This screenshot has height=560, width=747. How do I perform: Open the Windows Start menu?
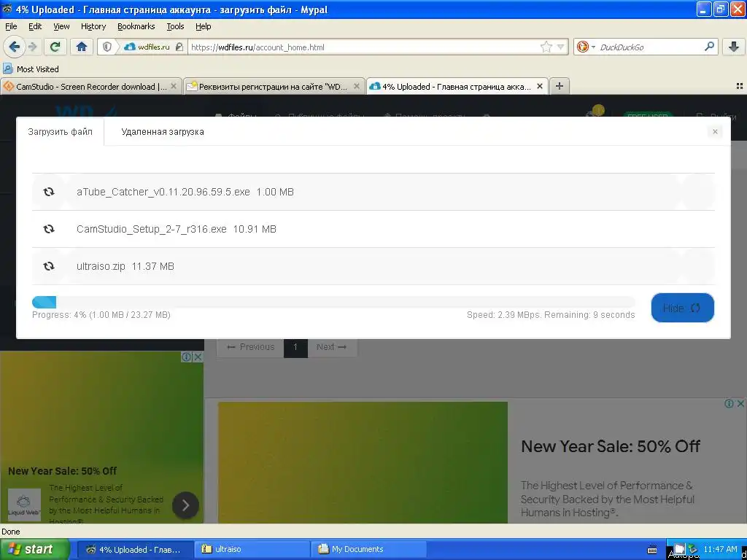(34, 549)
